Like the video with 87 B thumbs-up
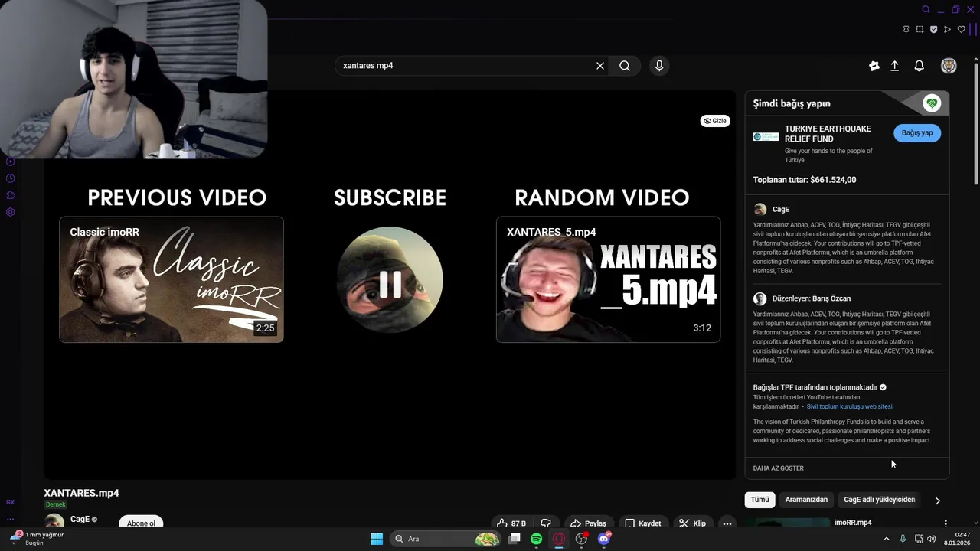 click(x=511, y=523)
